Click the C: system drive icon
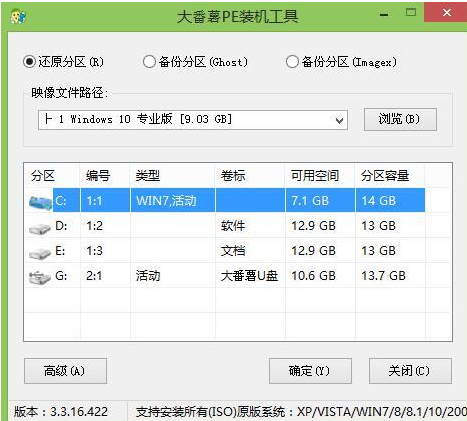467x421 pixels. click(x=40, y=201)
